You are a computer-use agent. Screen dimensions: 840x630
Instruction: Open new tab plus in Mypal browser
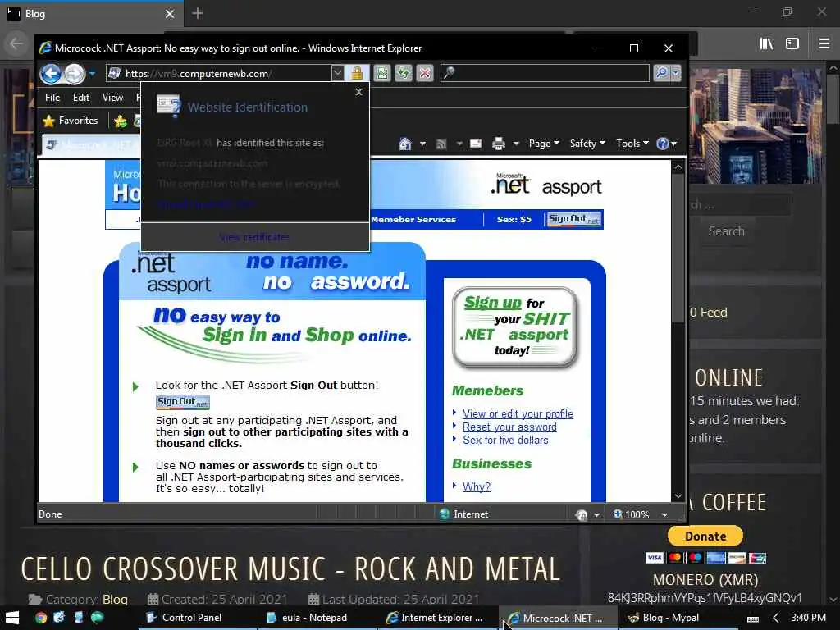[x=198, y=13]
